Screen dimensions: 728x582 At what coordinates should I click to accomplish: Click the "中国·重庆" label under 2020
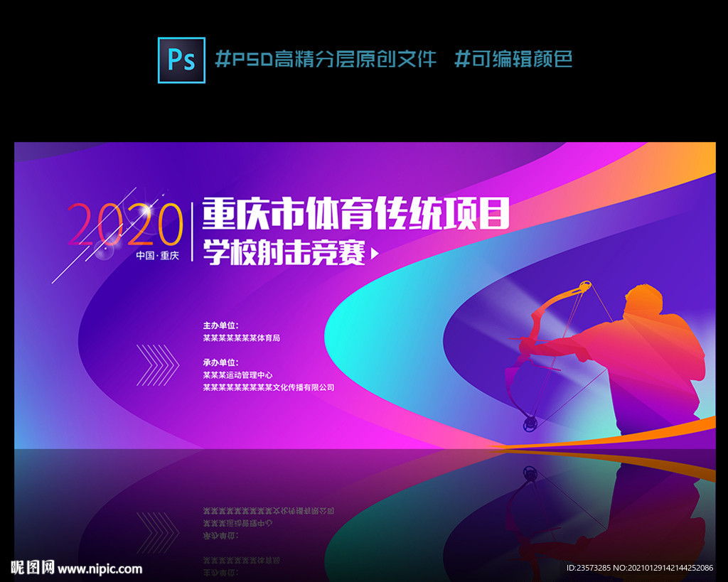click(157, 256)
